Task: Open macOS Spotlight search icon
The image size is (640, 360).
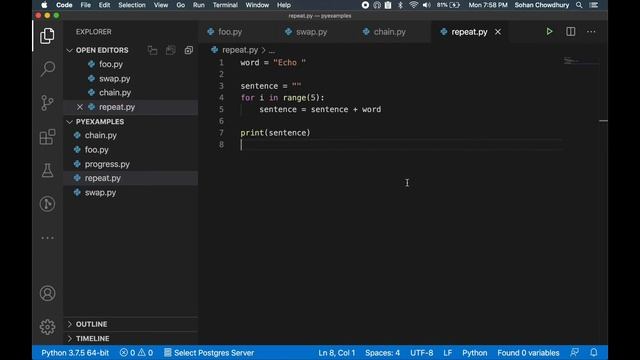Action: click(x=579, y=5)
